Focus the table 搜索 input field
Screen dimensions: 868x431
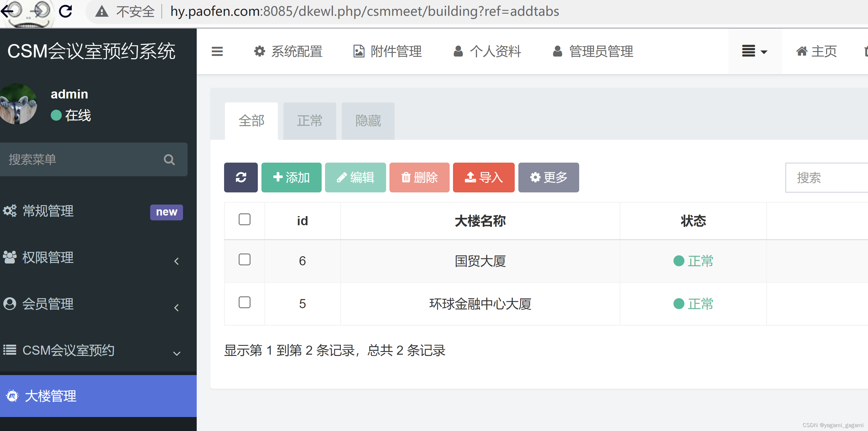click(827, 178)
